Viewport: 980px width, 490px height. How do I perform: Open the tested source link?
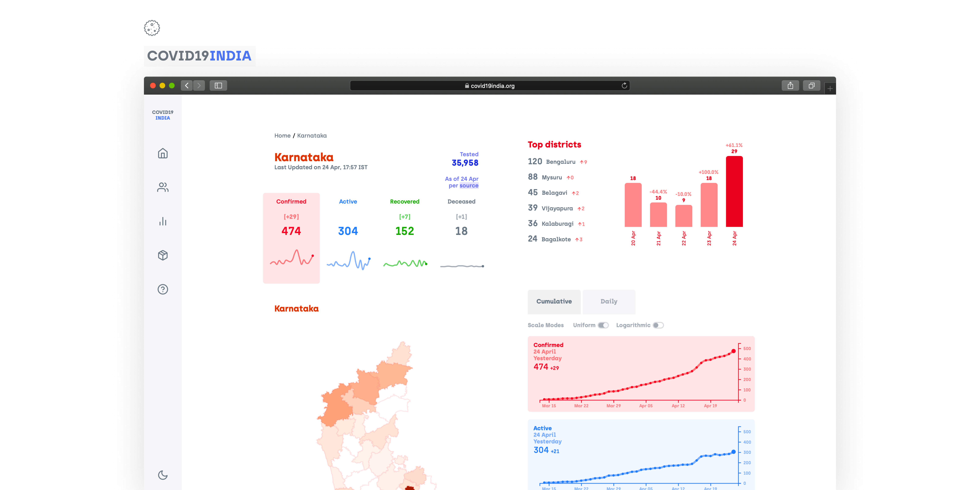click(469, 186)
